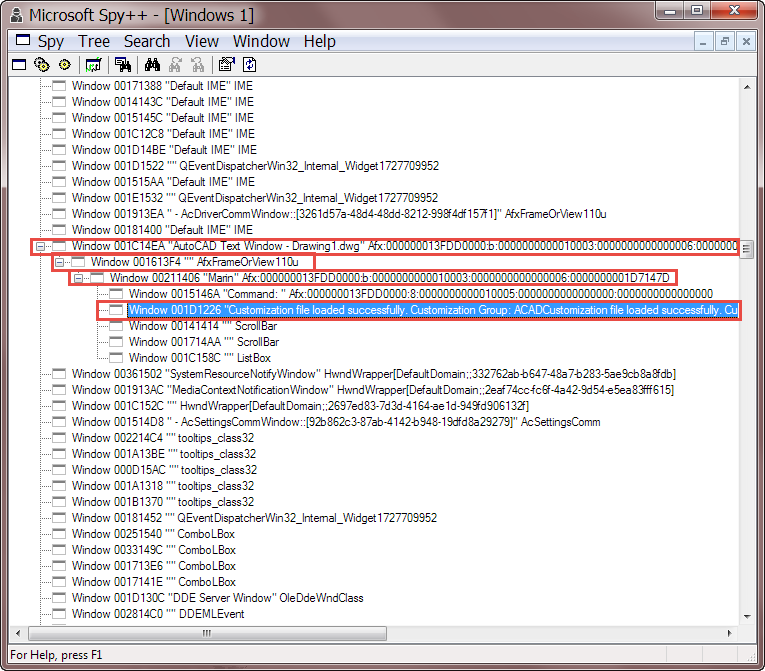Image resolution: width=765 pixels, height=671 pixels.
Task: Open the Tree menu
Action: tap(94, 41)
